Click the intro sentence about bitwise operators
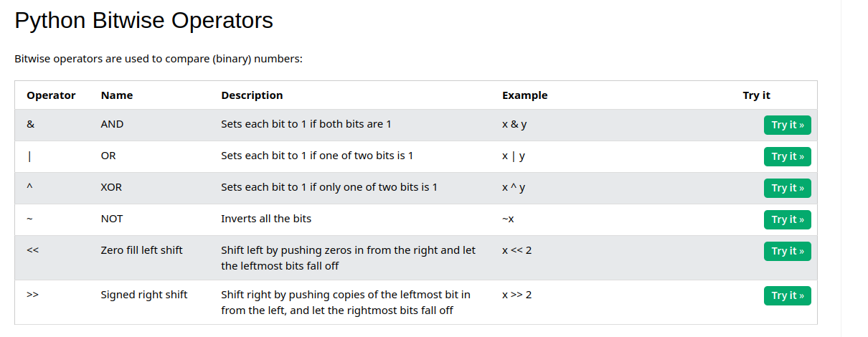This screenshot has height=337, width=868. tap(159, 59)
